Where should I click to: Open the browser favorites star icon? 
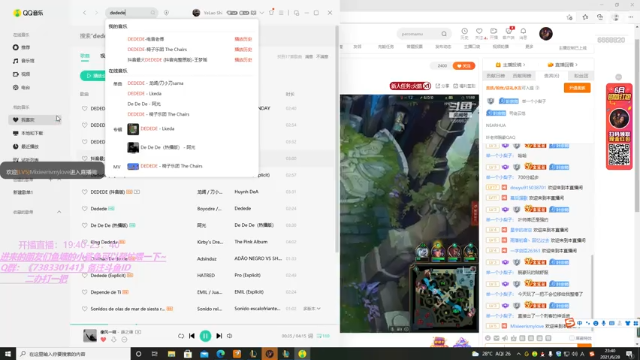(x=585, y=17)
